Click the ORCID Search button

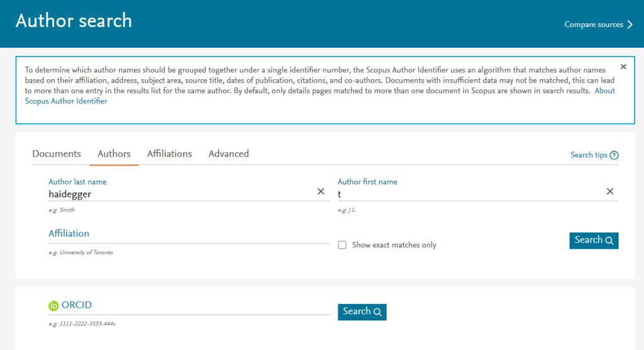[362, 312]
